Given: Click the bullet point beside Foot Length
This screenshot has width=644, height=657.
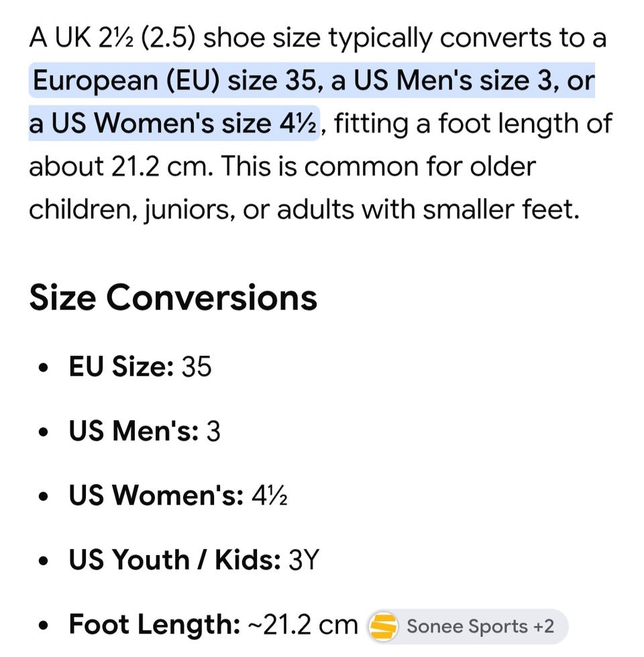Looking at the screenshot, I should 43,626.
